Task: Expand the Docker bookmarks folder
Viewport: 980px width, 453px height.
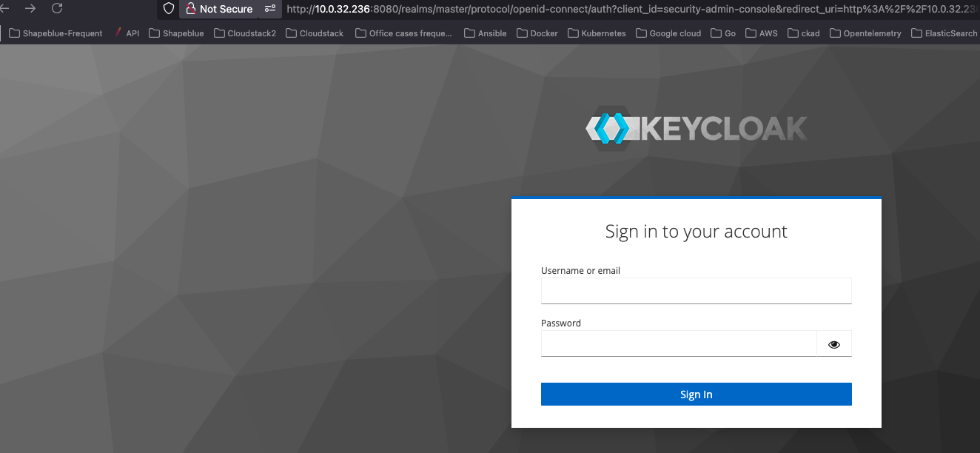Action: (x=537, y=33)
